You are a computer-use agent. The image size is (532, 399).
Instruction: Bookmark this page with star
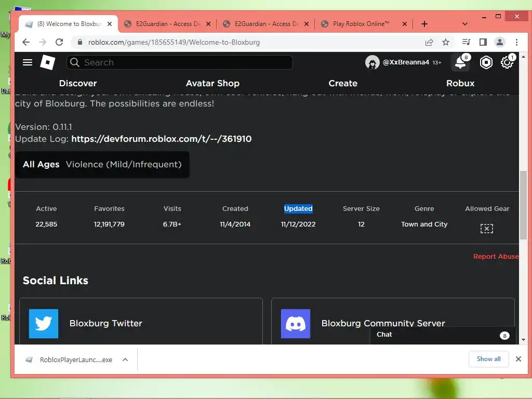pyautogui.click(x=445, y=42)
